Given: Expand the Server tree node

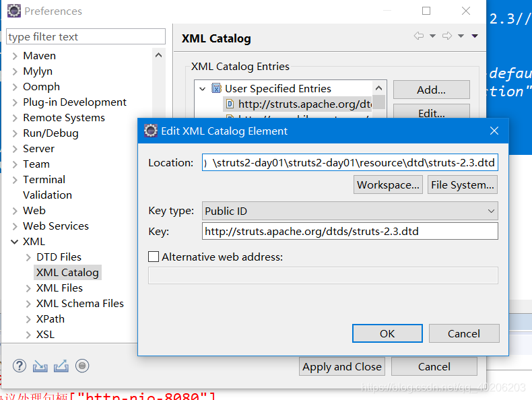Looking at the screenshot, I should click(15, 149).
